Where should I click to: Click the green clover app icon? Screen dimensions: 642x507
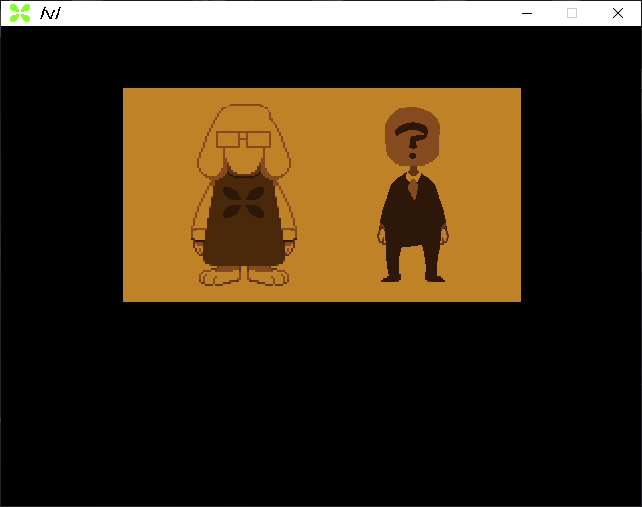[20, 13]
